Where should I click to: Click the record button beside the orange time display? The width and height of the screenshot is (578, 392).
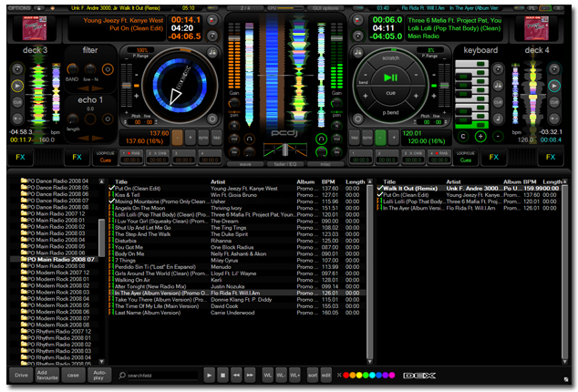point(212,20)
